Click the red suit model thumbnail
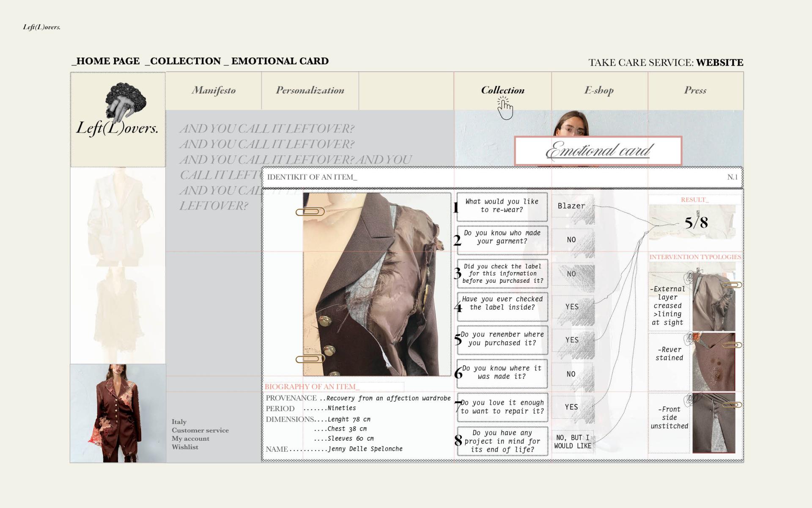The height and width of the screenshot is (508, 812). coord(118,413)
